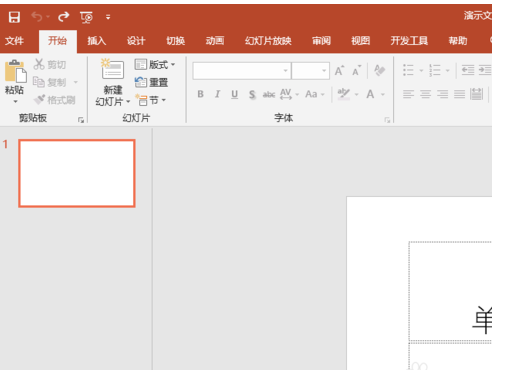
Task: Click the 格式刷 format painter
Action: tap(55, 100)
